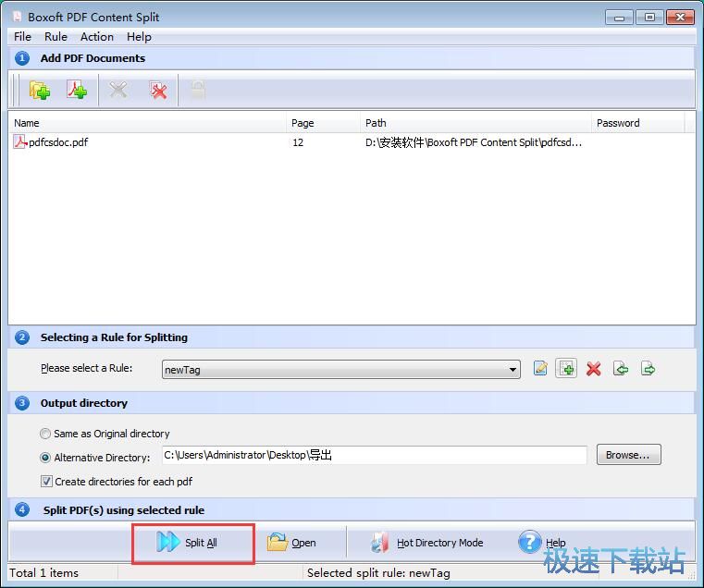Click the grayed-out password lock icon
The image size is (704, 588).
198,90
